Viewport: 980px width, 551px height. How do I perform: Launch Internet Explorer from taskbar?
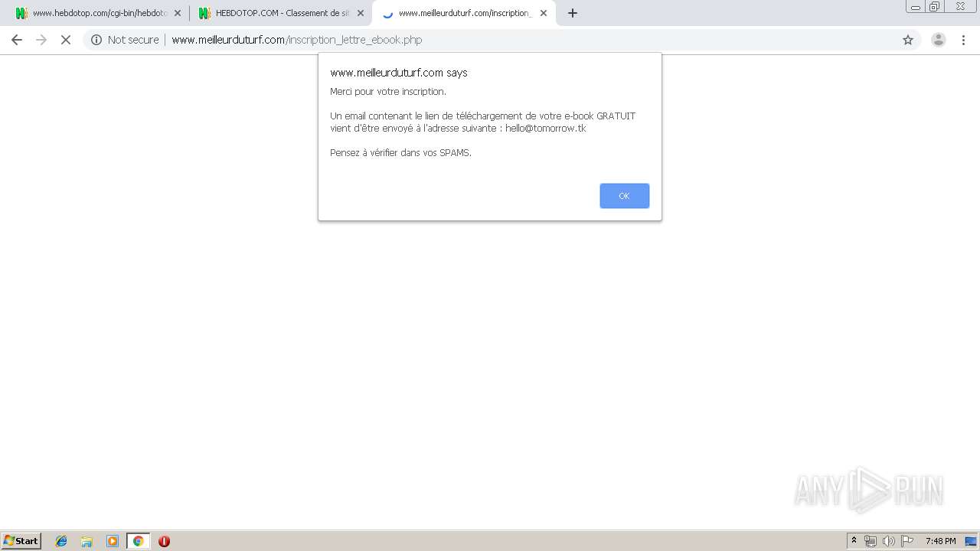tap(61, 541)
